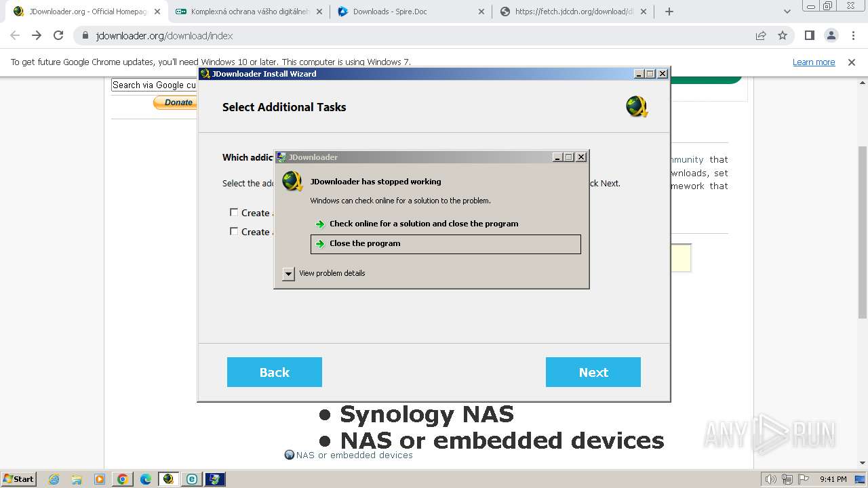Click the PayPal Donate button

click(x=175, y=102)
